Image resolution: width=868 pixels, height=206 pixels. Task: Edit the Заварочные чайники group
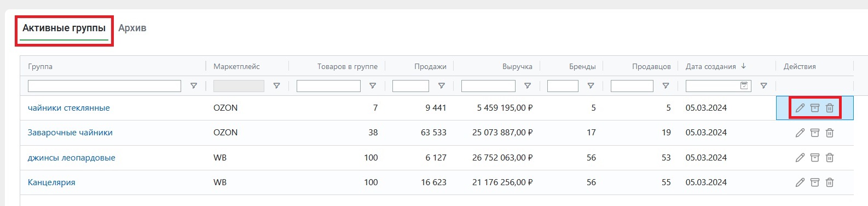point(800,133)
